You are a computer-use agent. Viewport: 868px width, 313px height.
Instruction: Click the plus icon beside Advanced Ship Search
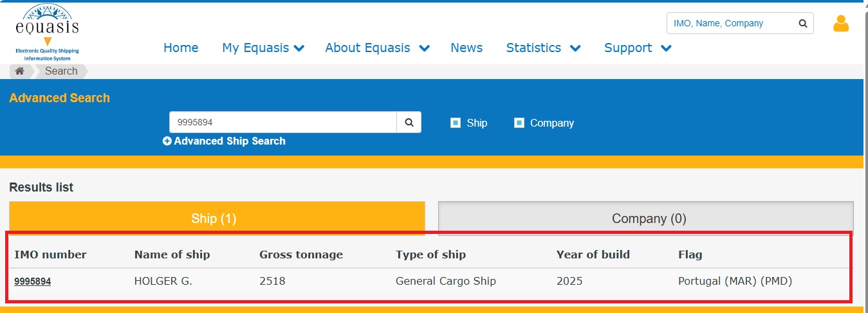pyautogui.click(x=167, y=141)
